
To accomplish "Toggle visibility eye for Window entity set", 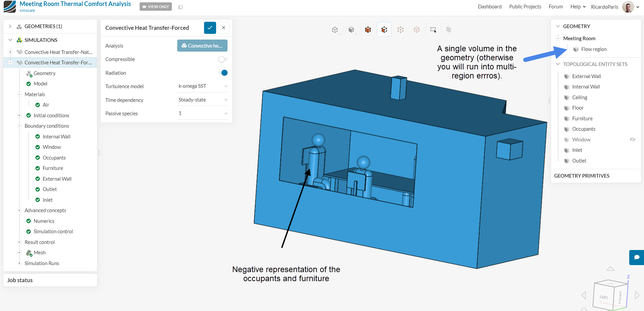I will pos(632,139).
